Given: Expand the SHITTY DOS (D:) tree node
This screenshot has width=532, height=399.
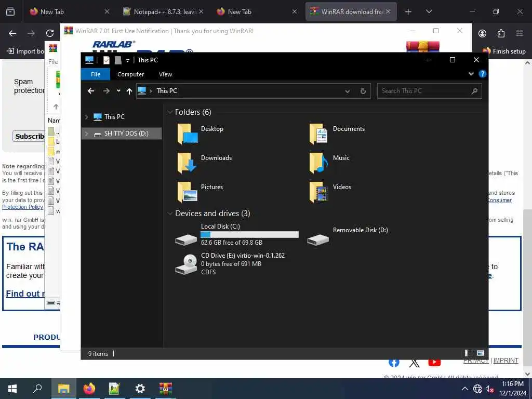Looking at the screenshot, I should pyautogui.click(x=87, y=134).
